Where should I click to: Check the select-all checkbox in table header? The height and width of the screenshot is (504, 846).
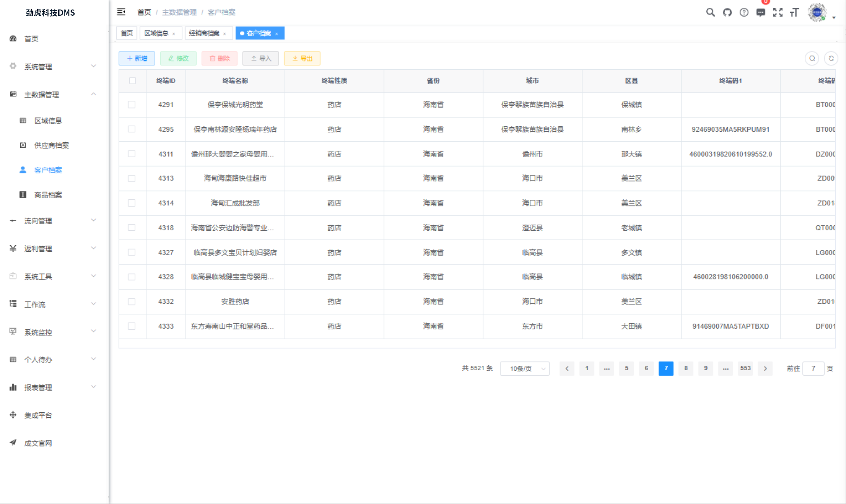pos(132,81)
